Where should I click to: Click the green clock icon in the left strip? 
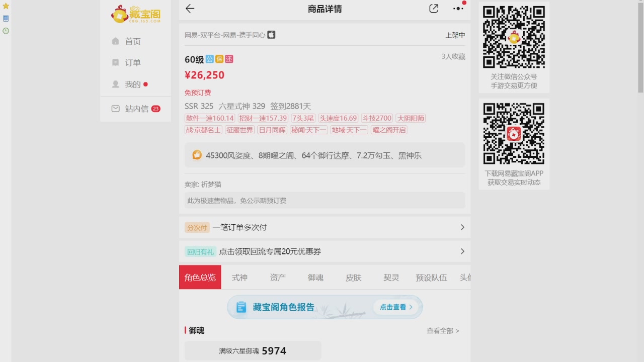(6, 31)
